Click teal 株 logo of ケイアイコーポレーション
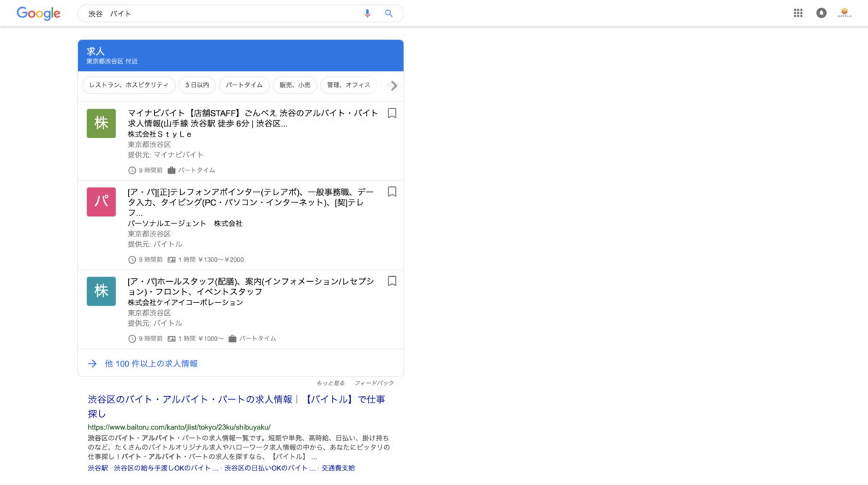This screenshot has width=868, height=485. pos(101,291)
